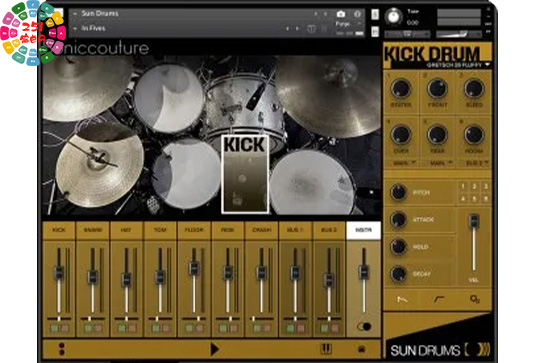Toggle the green button on BUS 1 channel
Image resolution: width=535 pixels, height=363 pixels.
[x=291, y=328]
